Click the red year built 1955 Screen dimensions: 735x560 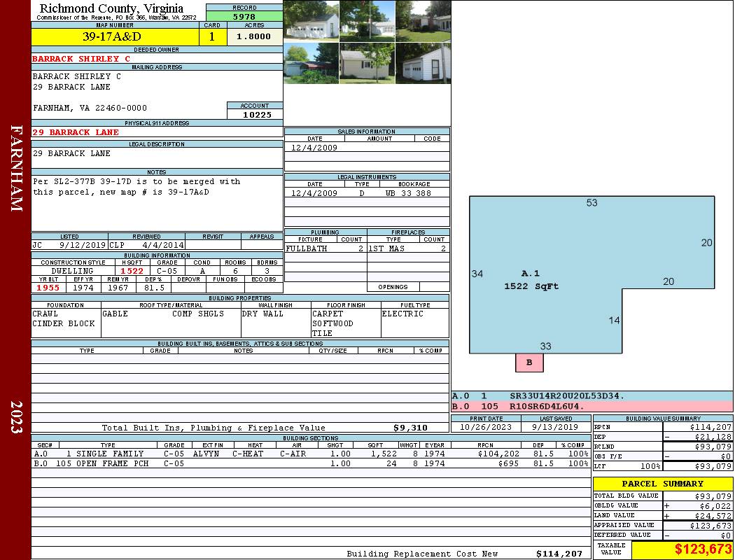pyautogui.click(x=48, y=288)
